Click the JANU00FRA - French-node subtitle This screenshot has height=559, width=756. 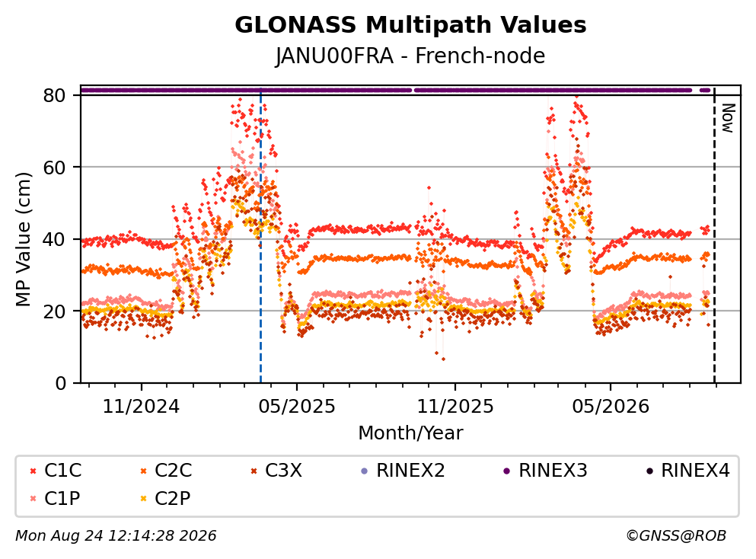tap(410, 56)
